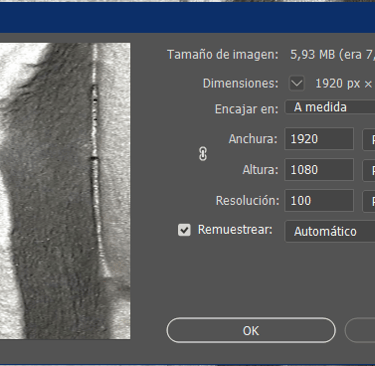This screenshot has height=366, width=375.
Task: Open the Dimensiones units dropdown arrow
Action: 297,83
